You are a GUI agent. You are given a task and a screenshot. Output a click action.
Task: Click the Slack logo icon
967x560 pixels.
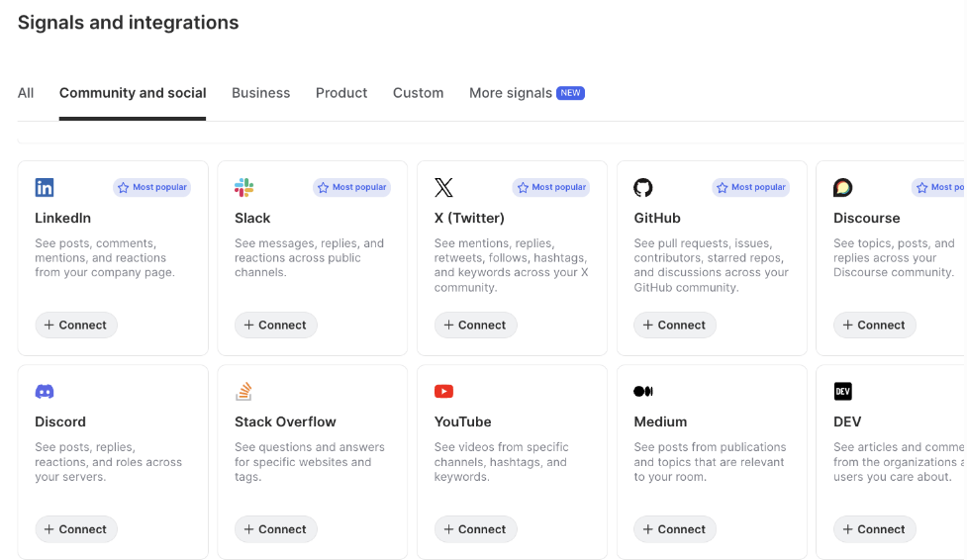[x=244, y=187]
